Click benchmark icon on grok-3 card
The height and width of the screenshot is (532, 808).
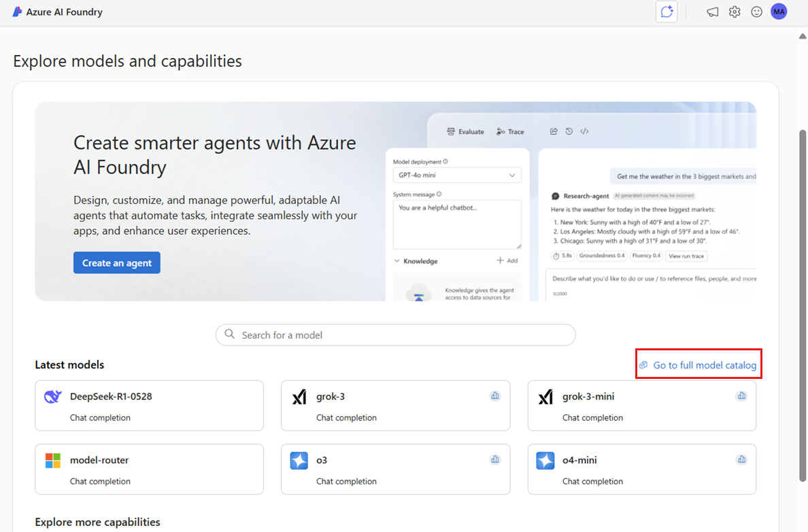(495, 396)
